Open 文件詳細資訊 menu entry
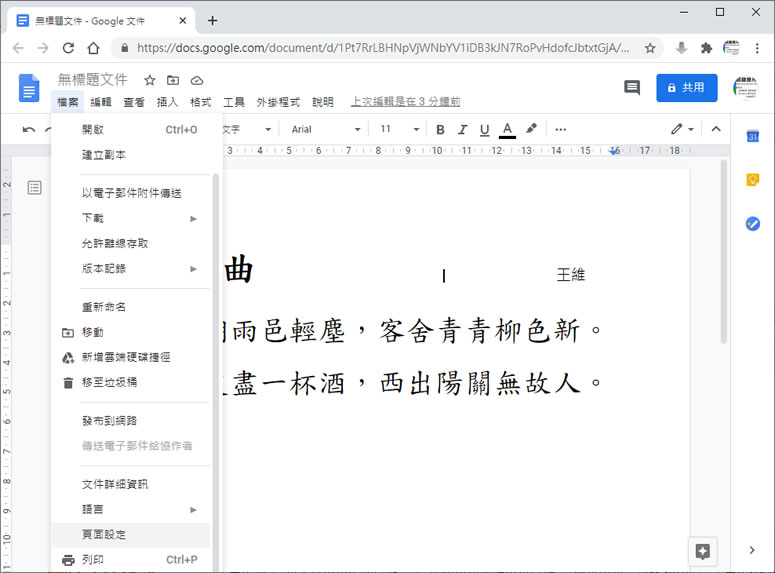775x573 pixels. point(131,485)
